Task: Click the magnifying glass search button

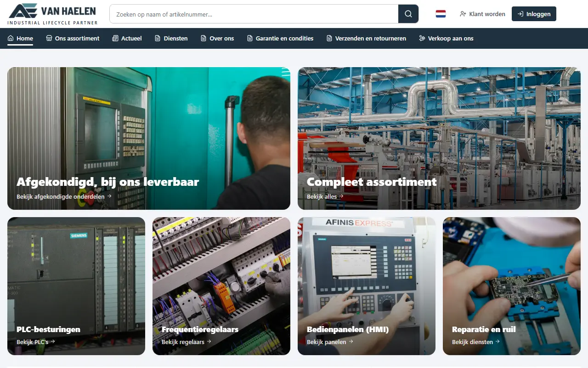Action: (x=408, y=14)
